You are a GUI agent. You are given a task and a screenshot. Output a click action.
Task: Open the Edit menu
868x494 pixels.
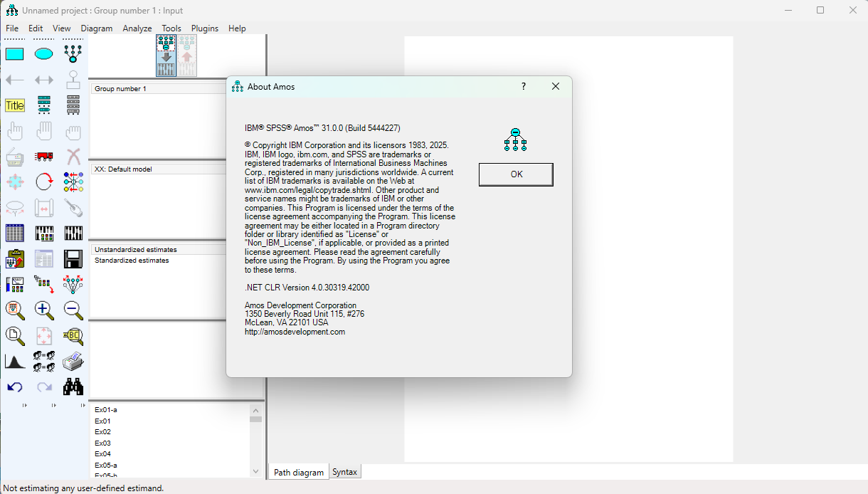pyautogui.click(x=36, y=28)
